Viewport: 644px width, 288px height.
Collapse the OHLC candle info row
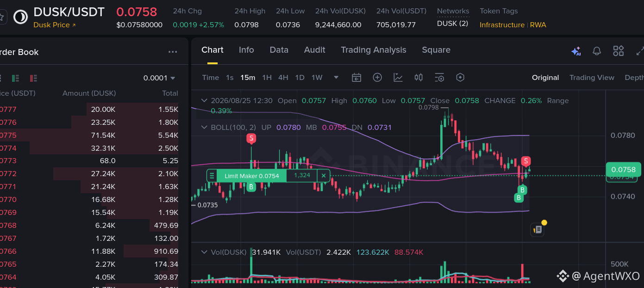point(204,100)
